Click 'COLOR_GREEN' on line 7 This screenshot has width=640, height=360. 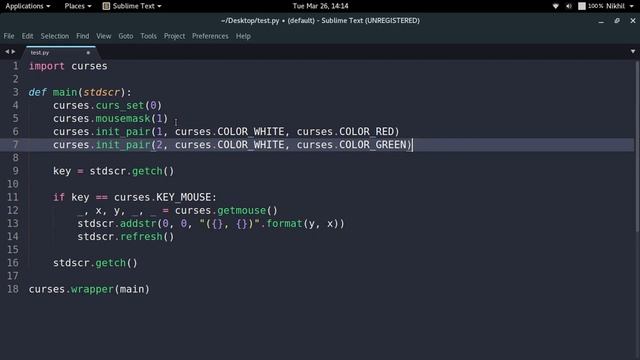[373, 144]
